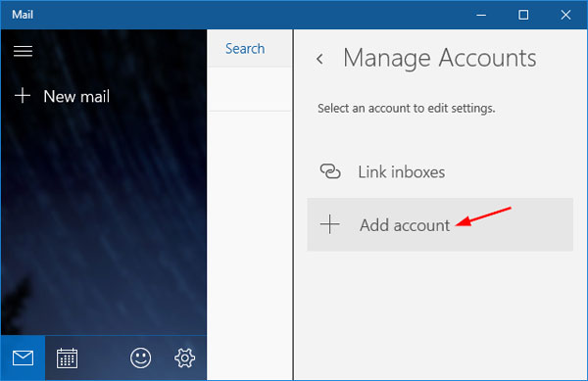The image size is (588, 381).
Task: Open the Calendar app icon
Action: 67,358
